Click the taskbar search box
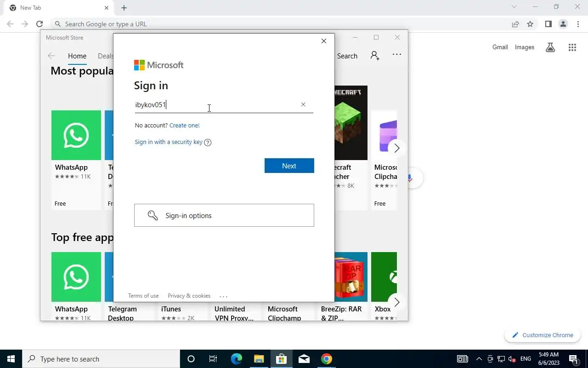588x368 pixels. (101, 359)
